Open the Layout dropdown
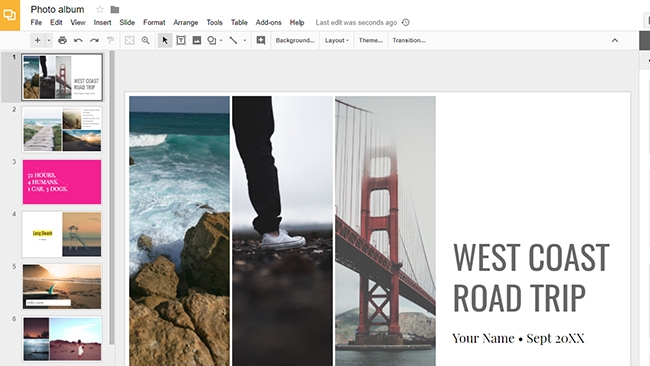650x366 pixels. (x=337, y=40)
